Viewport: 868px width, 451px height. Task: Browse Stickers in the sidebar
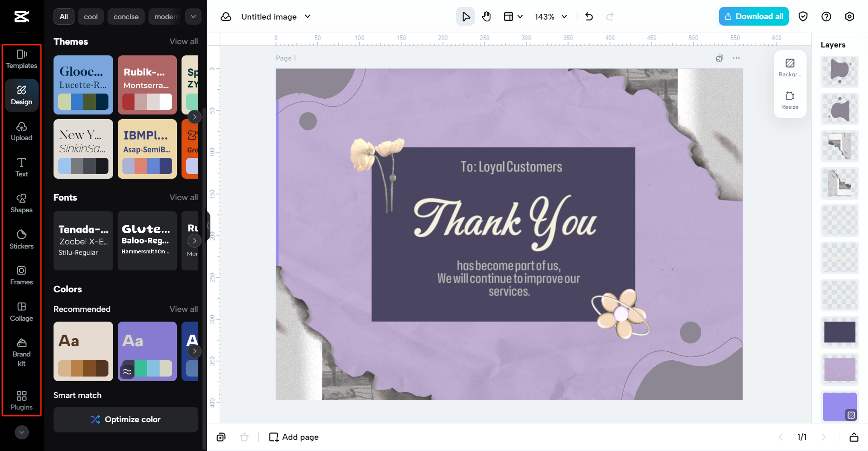pos(21,239)
